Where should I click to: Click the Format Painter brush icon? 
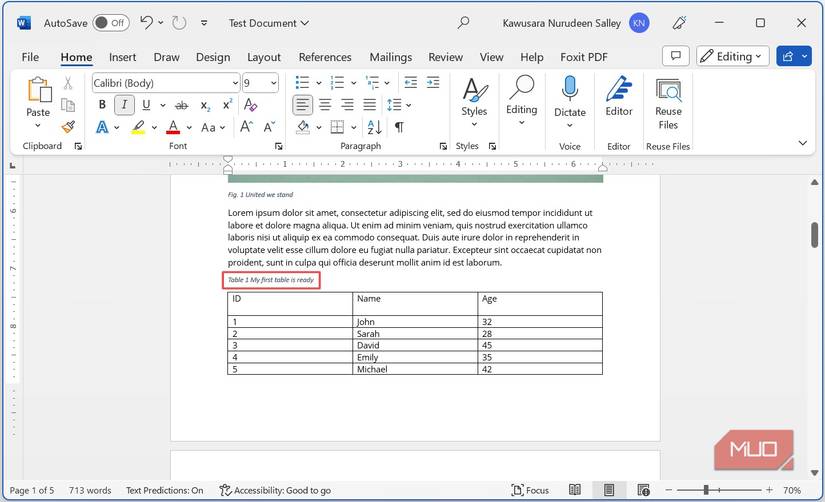click(x=68, y=127)
